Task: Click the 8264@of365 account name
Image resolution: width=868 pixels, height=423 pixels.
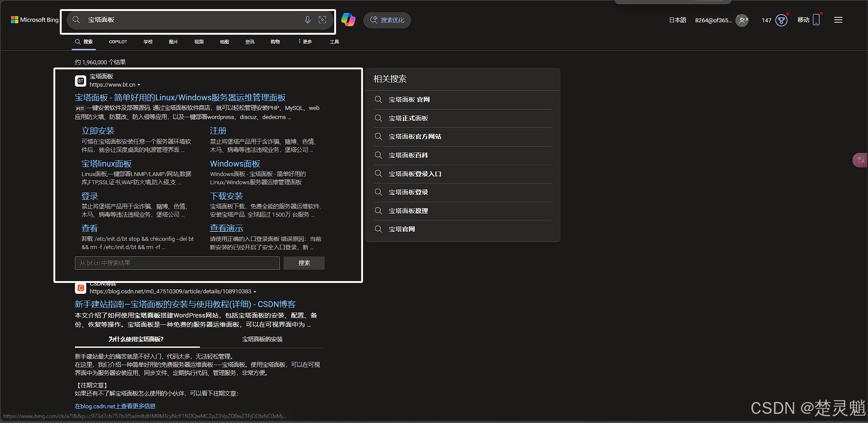Action: click(x=713, y=20)
